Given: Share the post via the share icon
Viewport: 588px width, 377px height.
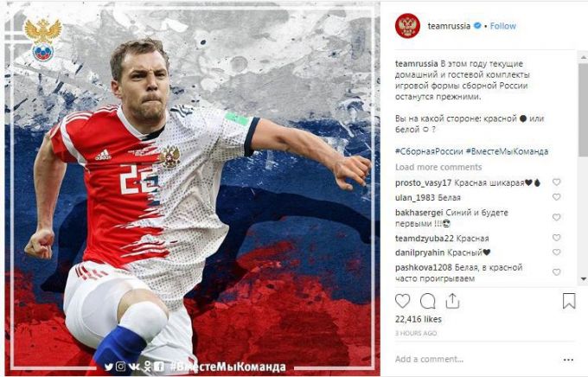Looking at the screenshot, I should [452, 300].
